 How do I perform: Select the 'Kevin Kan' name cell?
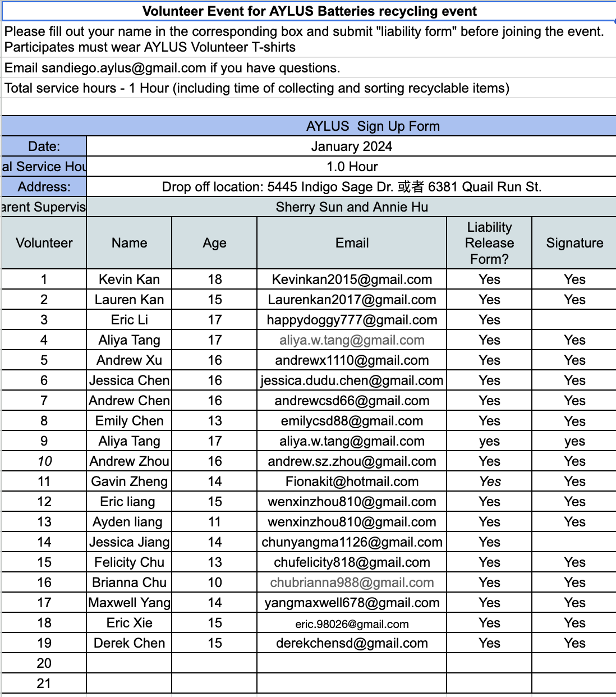[x=130, y=279]
